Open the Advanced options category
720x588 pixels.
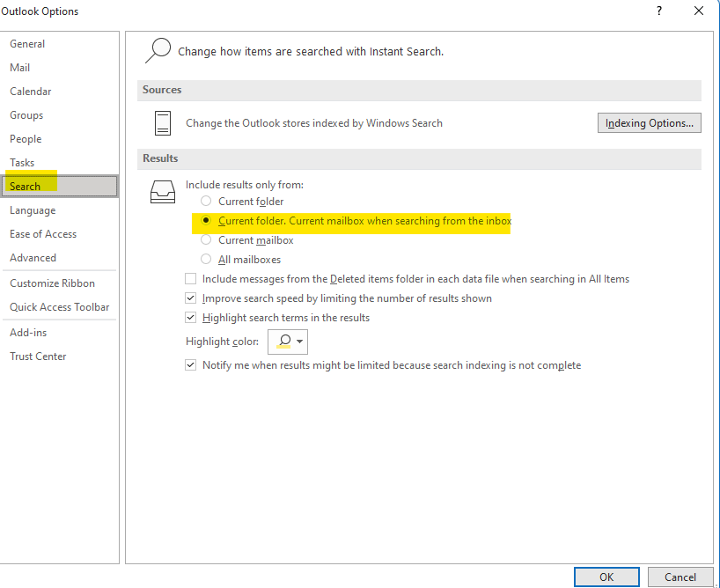pyautogui.click(x=33, y=258)
